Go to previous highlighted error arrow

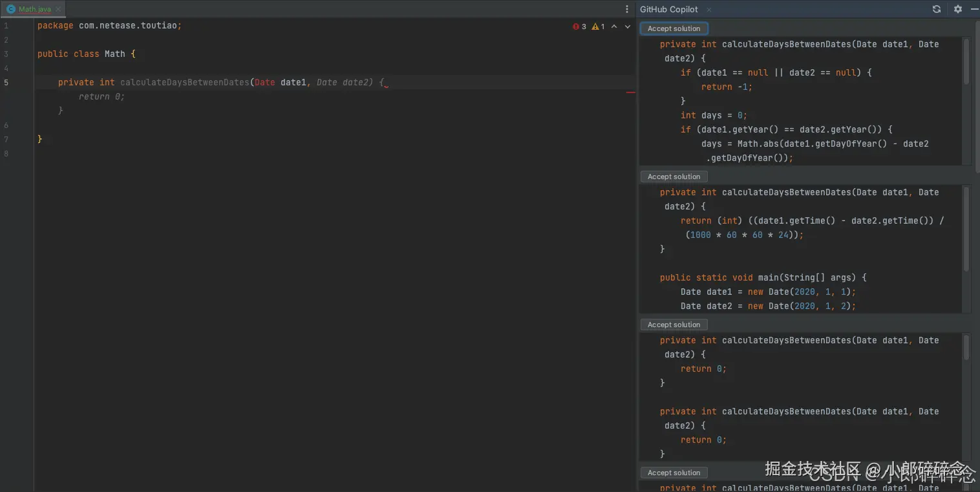[614, 27]
